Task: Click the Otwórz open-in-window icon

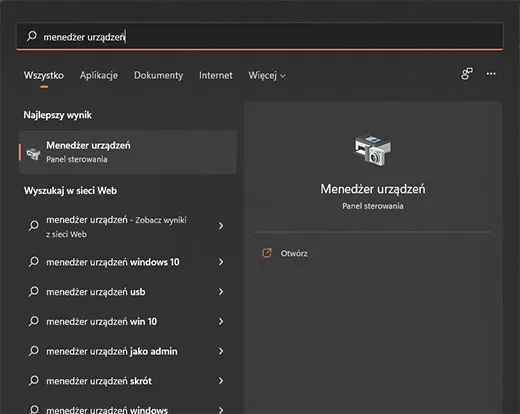Action: tap(267, 253)
